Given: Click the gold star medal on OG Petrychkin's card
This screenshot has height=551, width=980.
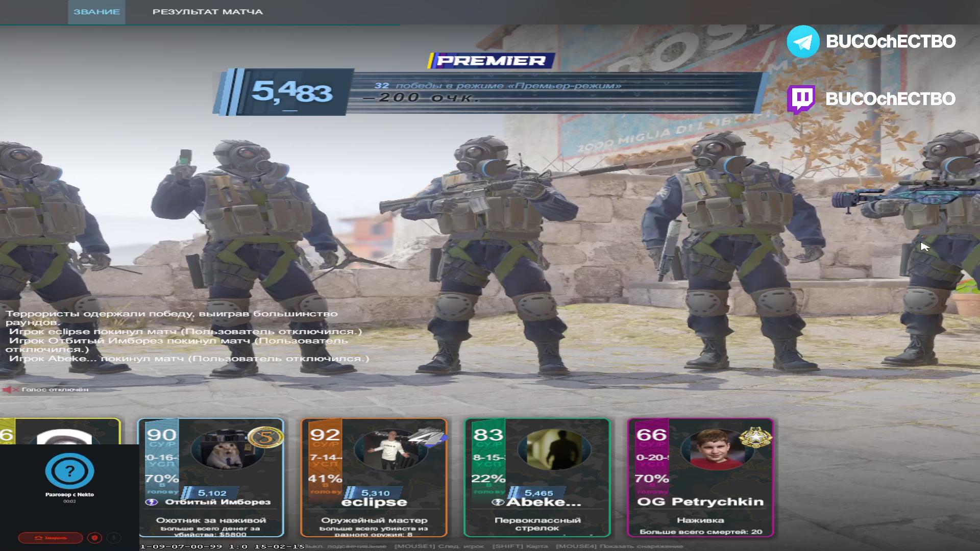Looking at the screenshot, I should coord(755,437).
